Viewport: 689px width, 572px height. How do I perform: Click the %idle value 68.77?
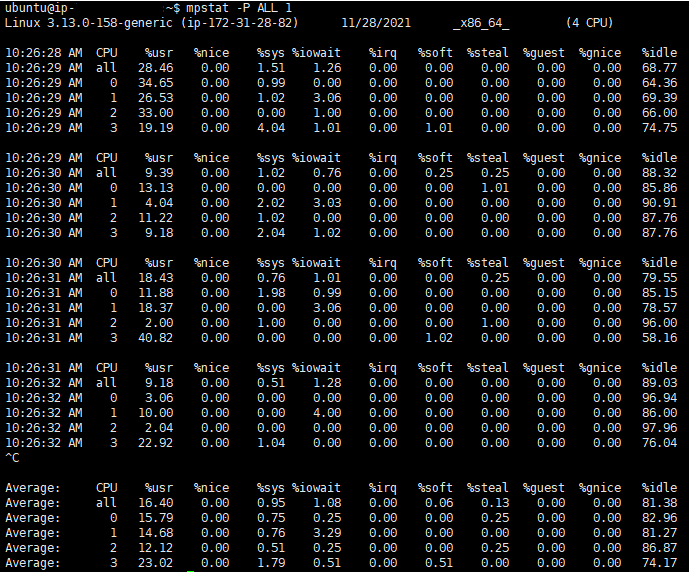pos(658,68)
